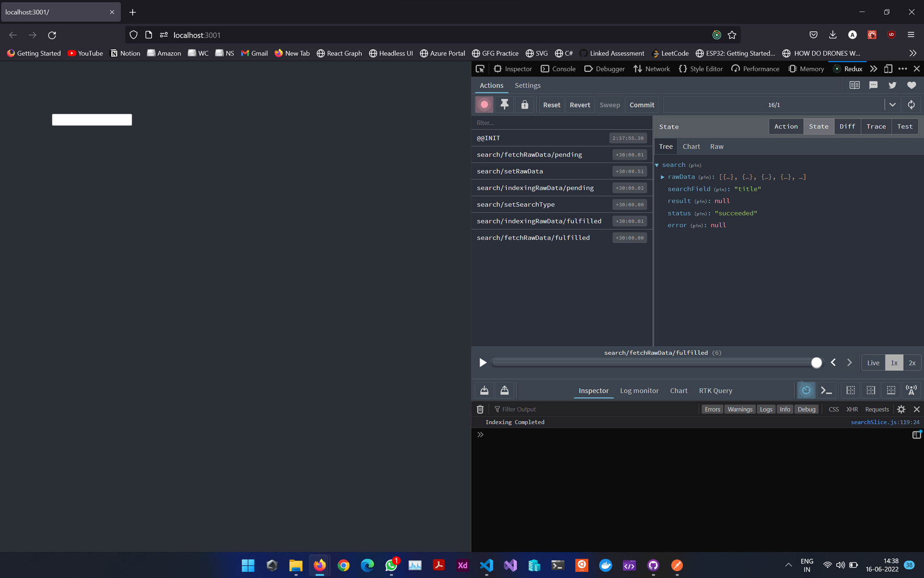This screenshot has height=578, width=924.
Task: Open the Twitter bird icon link
Action: (x=892, y=85)
